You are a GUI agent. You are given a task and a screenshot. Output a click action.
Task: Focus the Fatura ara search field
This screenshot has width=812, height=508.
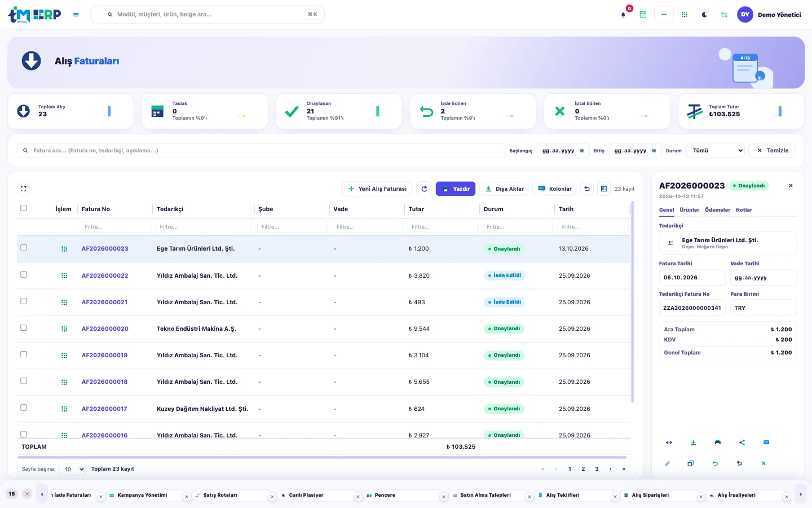(x=261, y=151)
